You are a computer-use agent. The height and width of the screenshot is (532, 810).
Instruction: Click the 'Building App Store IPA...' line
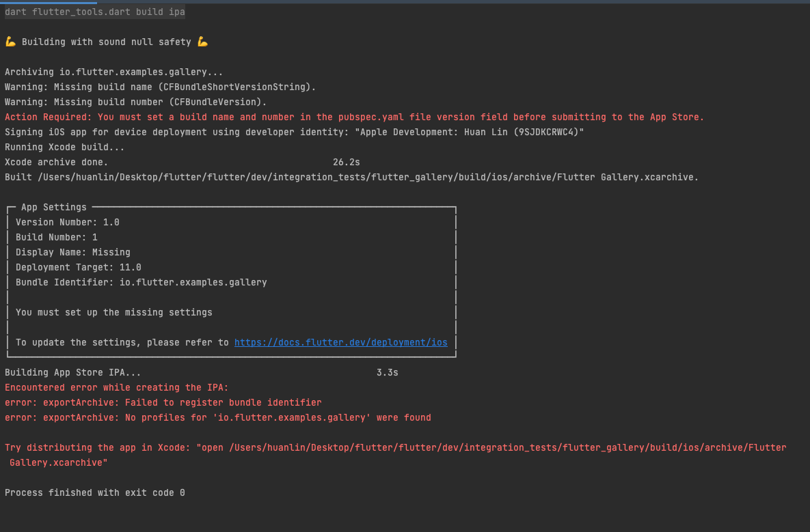point(73,373)
